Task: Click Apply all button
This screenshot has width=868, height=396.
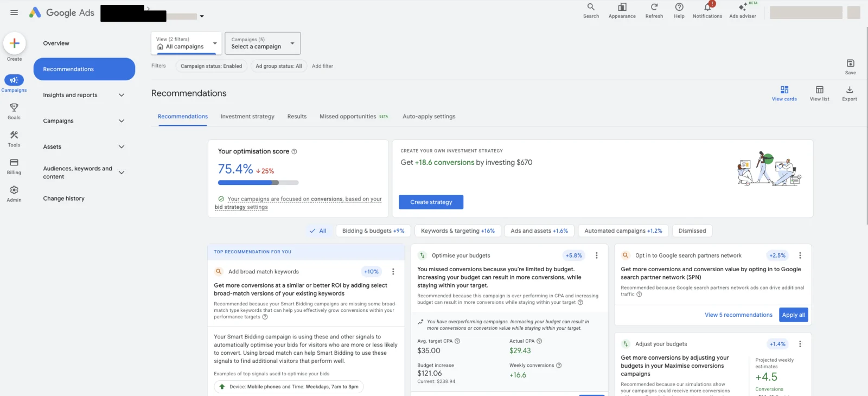Action: coord(794,315)
